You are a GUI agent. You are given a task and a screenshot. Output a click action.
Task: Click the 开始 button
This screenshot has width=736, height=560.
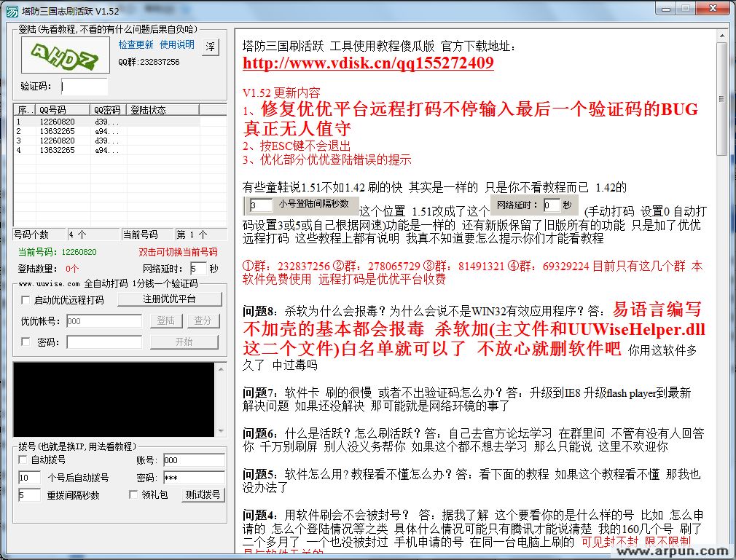[x=184, y=342]
